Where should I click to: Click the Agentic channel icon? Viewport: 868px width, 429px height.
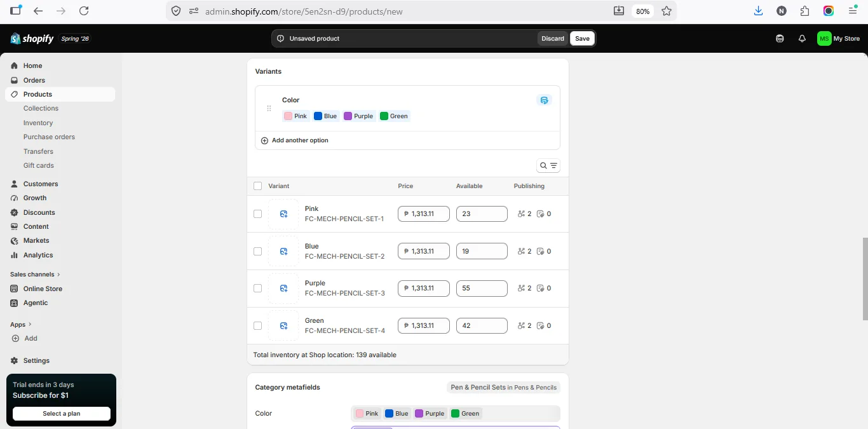(15, 303)
